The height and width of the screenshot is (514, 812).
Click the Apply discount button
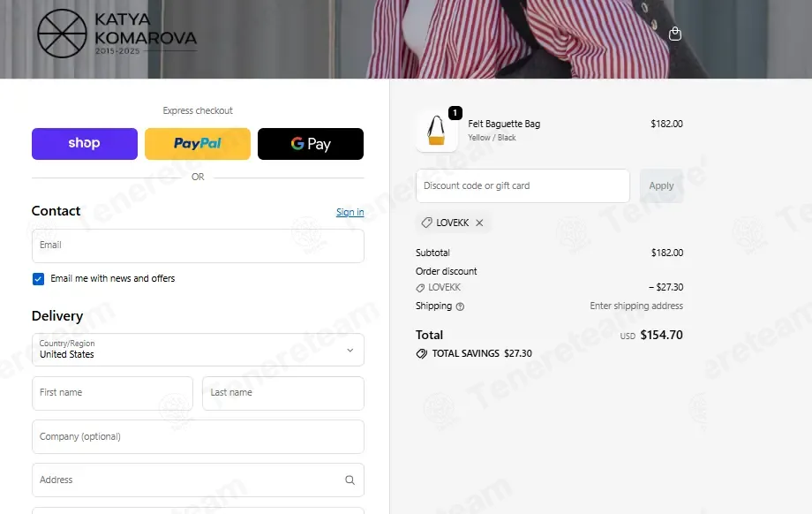click(661, 185)
